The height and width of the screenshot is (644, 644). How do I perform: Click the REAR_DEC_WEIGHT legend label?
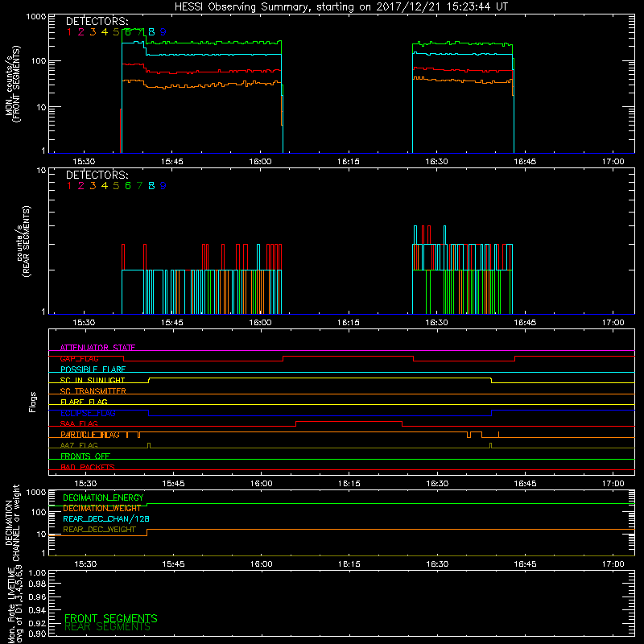(x=99, y=530)
